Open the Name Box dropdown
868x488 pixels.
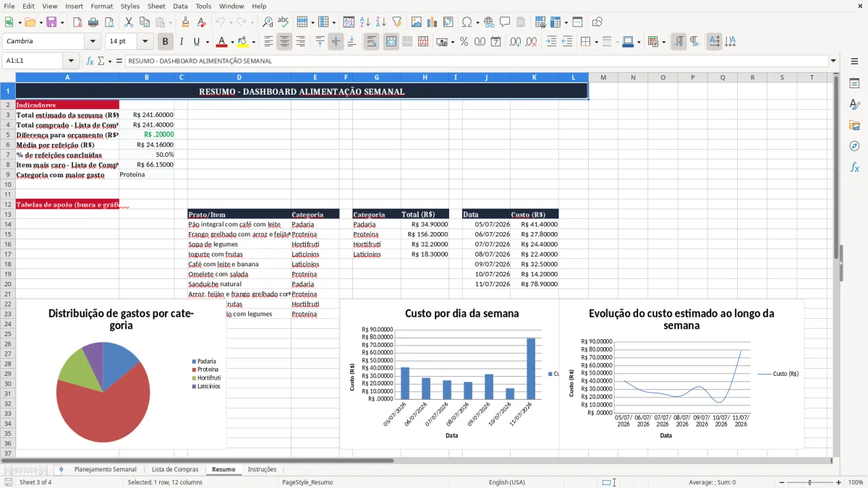pyautogui.click(x=71, y=61)
